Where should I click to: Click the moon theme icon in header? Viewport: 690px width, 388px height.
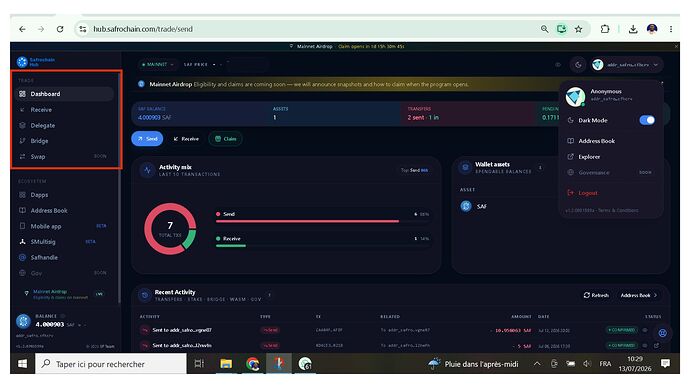click(x=578, y=65)
